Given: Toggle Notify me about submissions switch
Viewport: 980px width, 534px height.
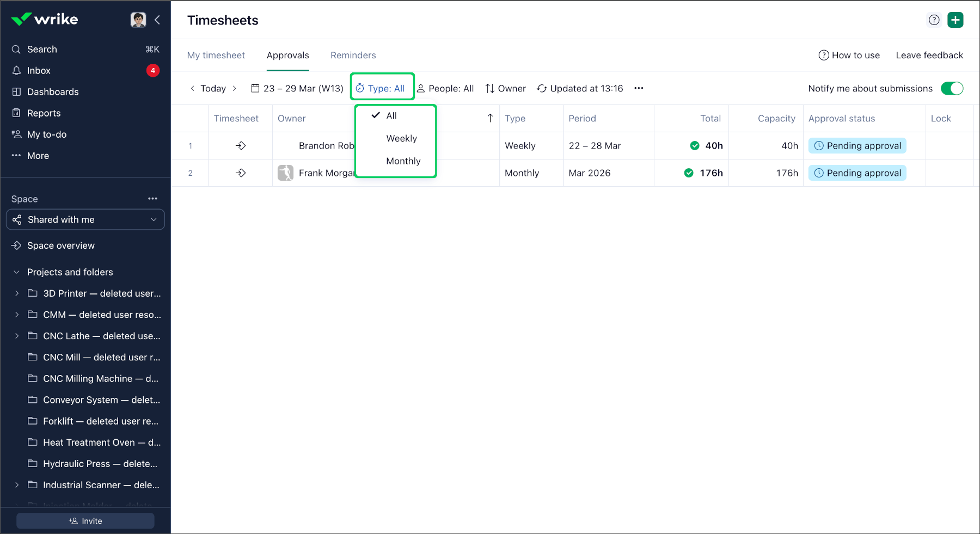Looking at the screenshot, I should pos(952,88).
